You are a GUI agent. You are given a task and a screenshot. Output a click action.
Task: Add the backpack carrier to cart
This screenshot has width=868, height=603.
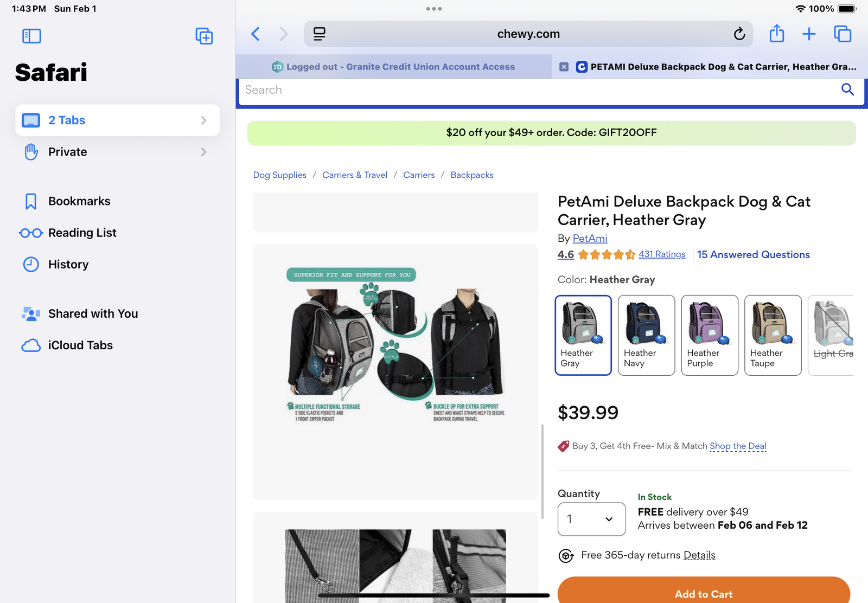pos(704,593)
